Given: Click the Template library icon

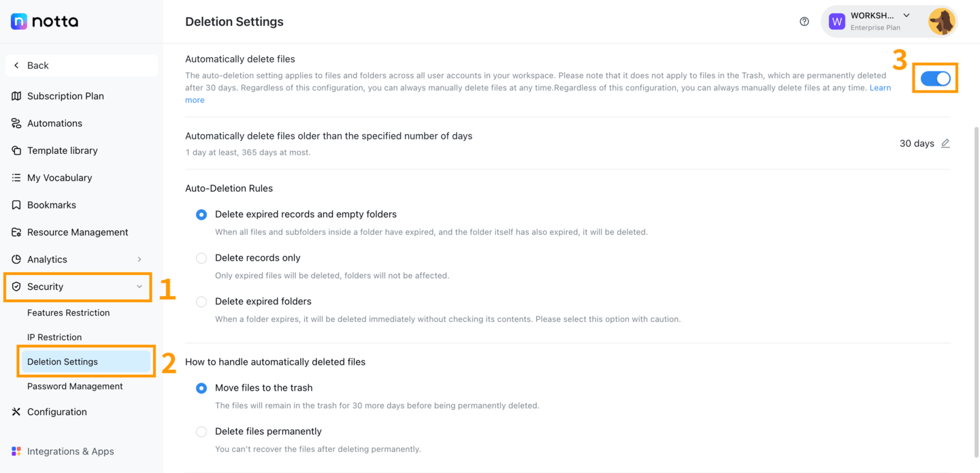Looking at the screenshot, I should [16, 150].
